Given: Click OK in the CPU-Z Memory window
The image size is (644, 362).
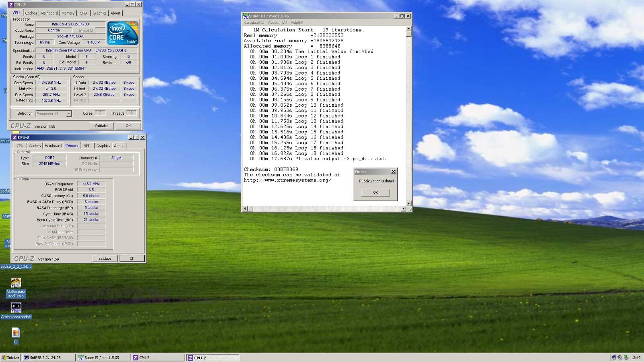Looking at the screenshot, I should pyautogui.click(x=132, y=259).
